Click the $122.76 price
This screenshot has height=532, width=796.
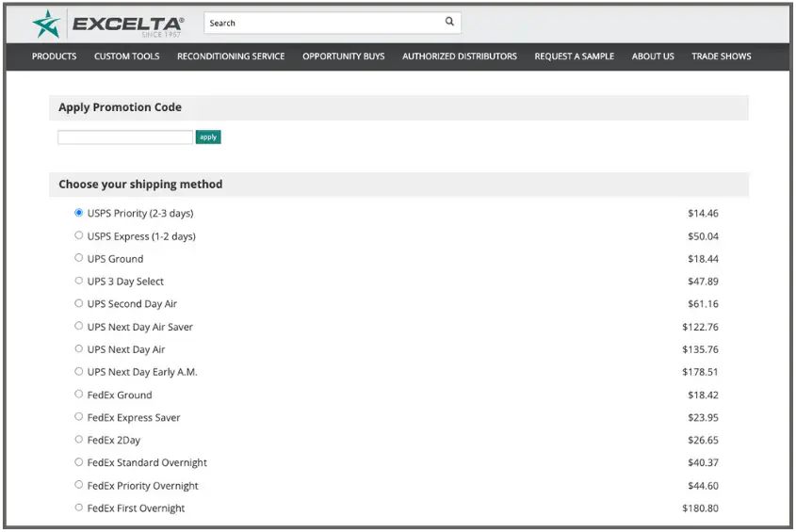[x=700, y=327]
